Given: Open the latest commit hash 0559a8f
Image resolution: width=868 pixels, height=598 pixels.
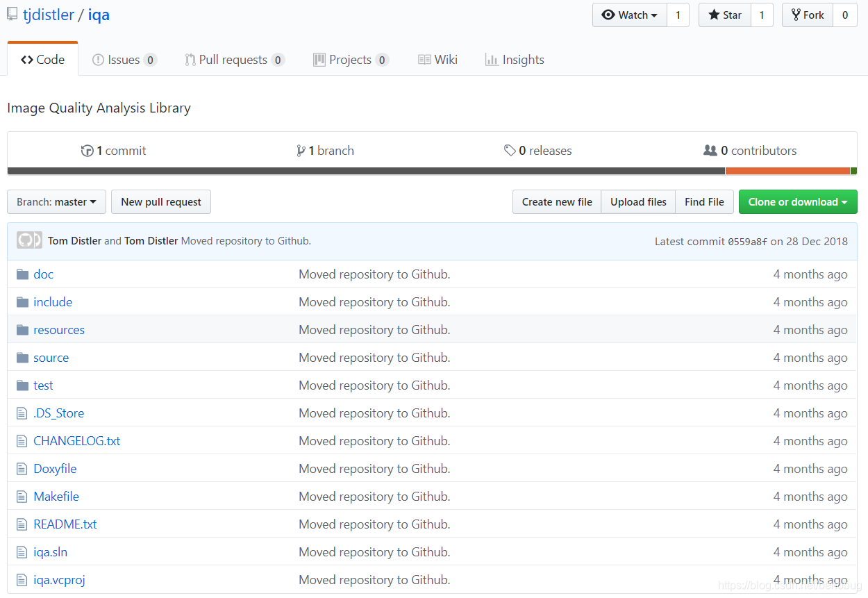Looking at the screenshot, I should click(x=747, y=242).
